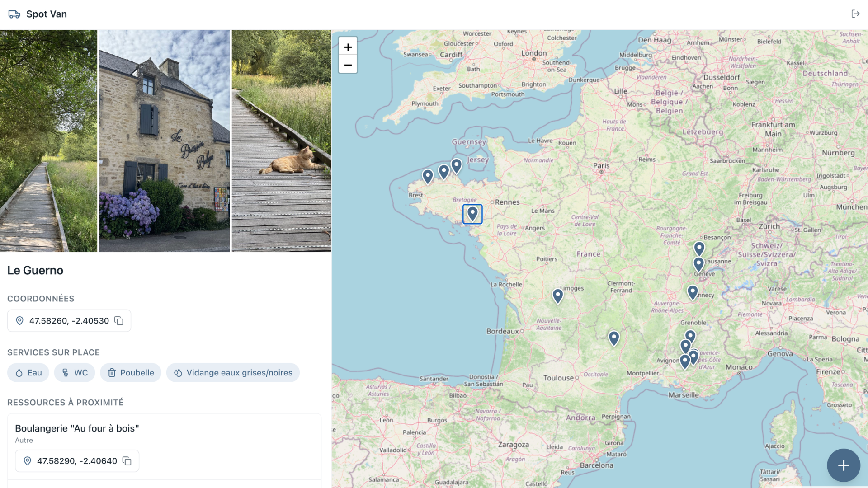
Task: Select the highlighted Le Guerno map marker
Action: tap(472, 214)
